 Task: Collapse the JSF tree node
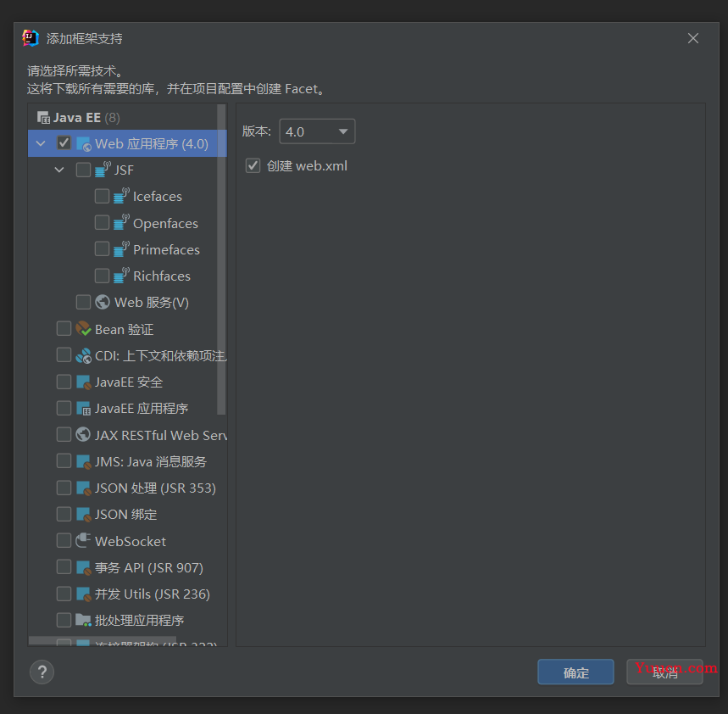[x=59, y=170]
